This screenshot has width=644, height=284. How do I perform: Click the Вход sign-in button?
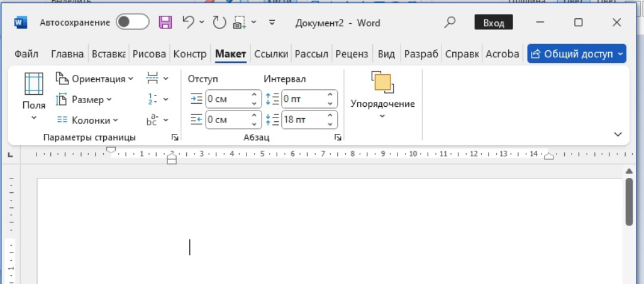pos(493,23)
